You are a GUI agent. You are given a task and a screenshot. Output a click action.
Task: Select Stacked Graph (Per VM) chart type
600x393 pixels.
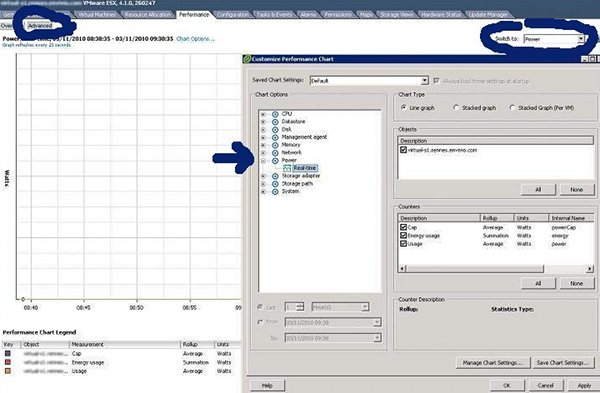point(512,108)
